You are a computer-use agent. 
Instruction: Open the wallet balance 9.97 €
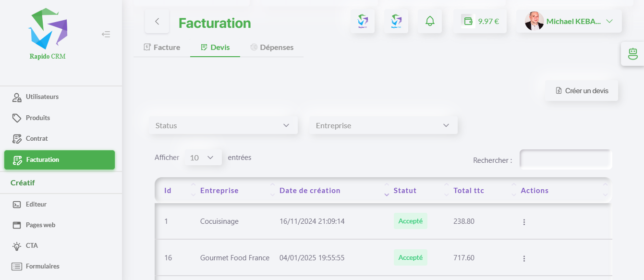480,21
